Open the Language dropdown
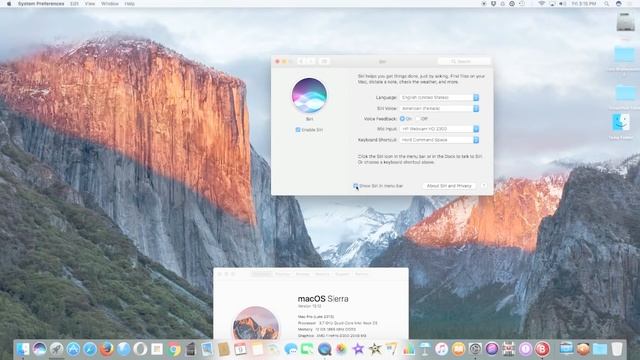 click(x=439, y=98)
